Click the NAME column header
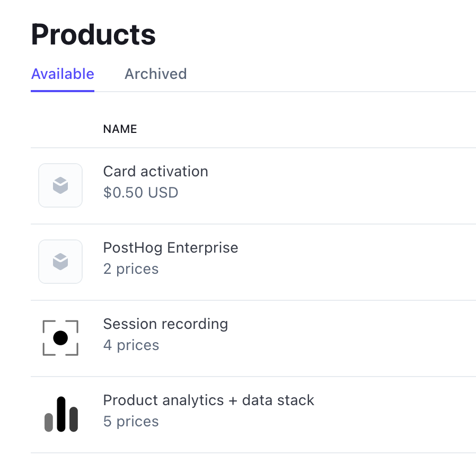The image size is (476, 465). (x=119, y=129)
